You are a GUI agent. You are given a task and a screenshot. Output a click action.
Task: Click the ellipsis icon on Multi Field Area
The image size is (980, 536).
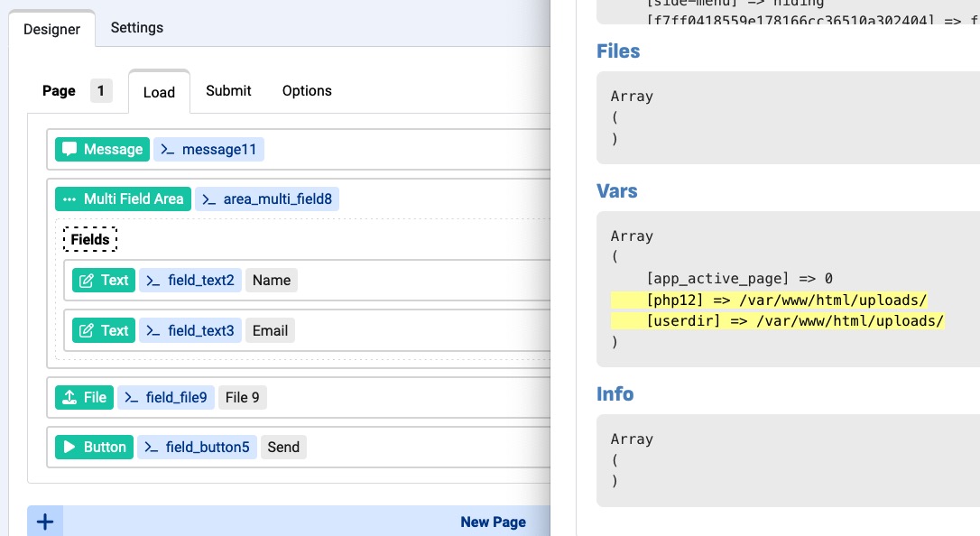click(69, 199)
